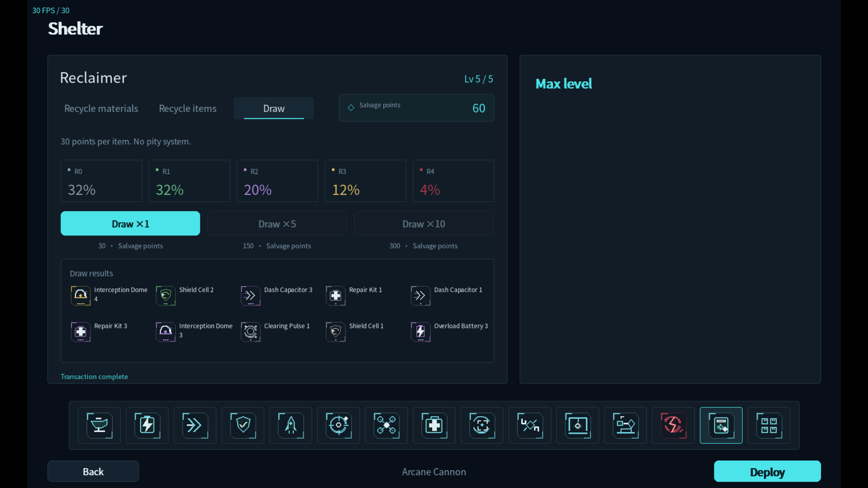This screenshot has width=868, height=488.
Task: Switch to the Recycle items tab
Action: point(188,108)
